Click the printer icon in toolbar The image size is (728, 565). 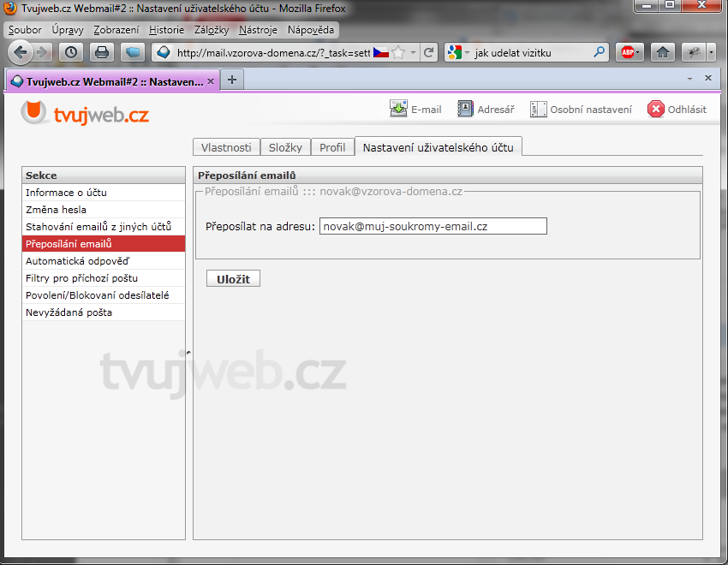(101, 52)
